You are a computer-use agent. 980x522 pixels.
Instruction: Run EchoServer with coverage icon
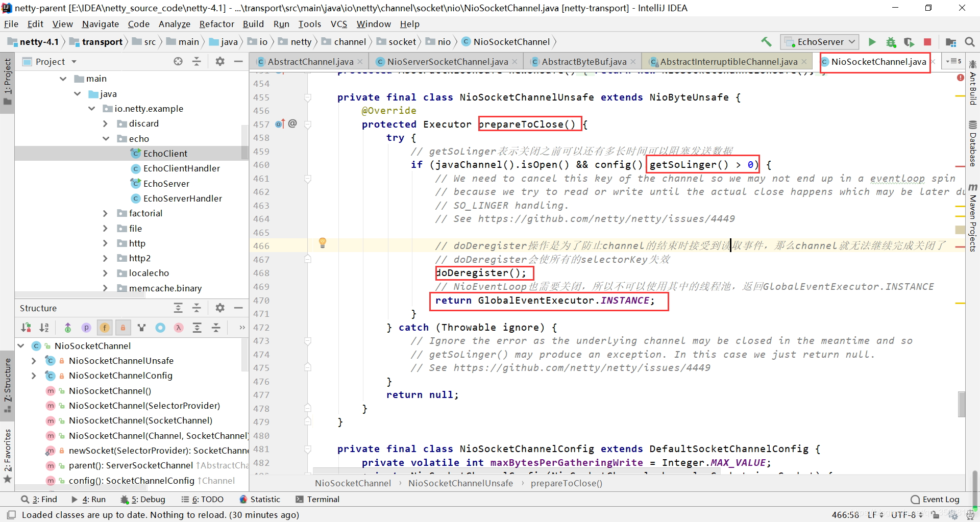[x=909, y=42]
